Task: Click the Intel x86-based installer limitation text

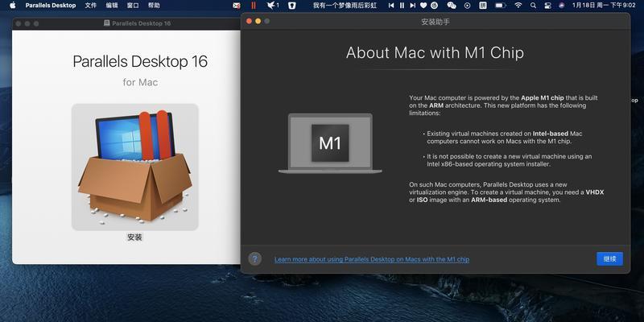Action: click(509, 160)
